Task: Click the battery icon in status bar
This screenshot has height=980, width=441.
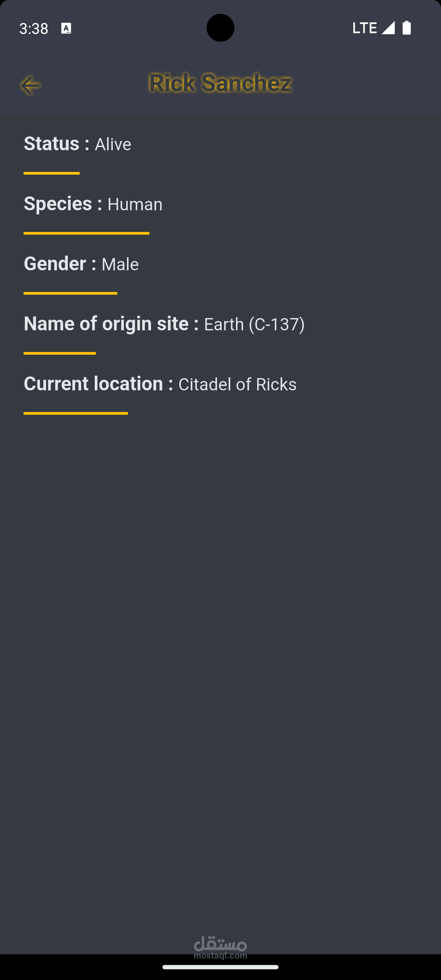Action: pos(406,28)
